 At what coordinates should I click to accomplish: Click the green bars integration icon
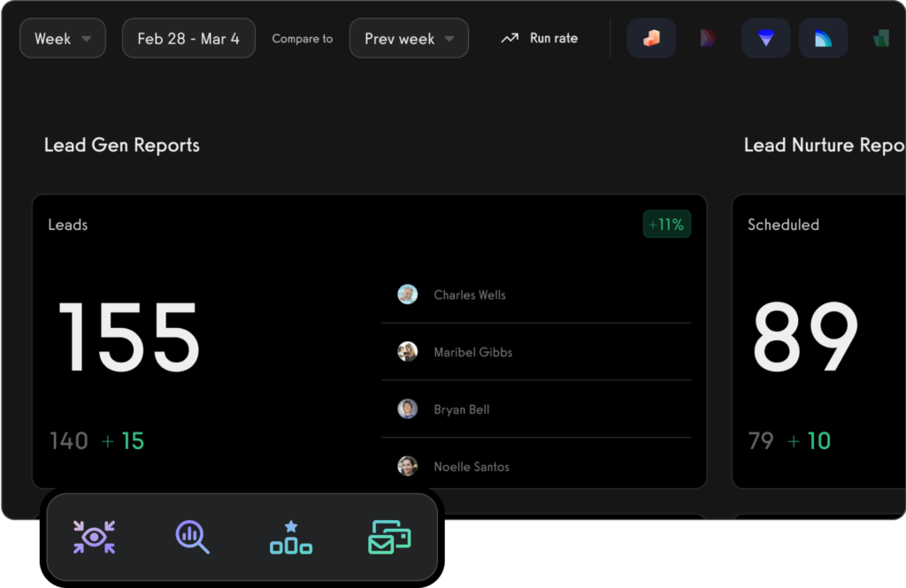click(880, 37)
